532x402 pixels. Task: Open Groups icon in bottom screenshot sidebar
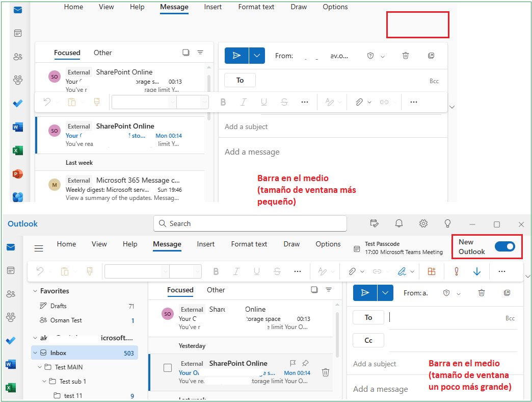click(11, 317)
